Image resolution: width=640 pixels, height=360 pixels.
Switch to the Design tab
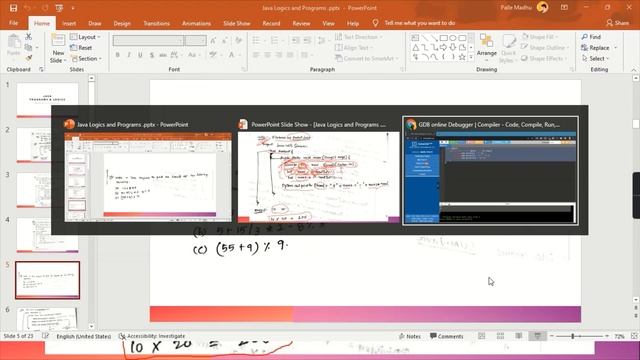(x=122, y=23)
